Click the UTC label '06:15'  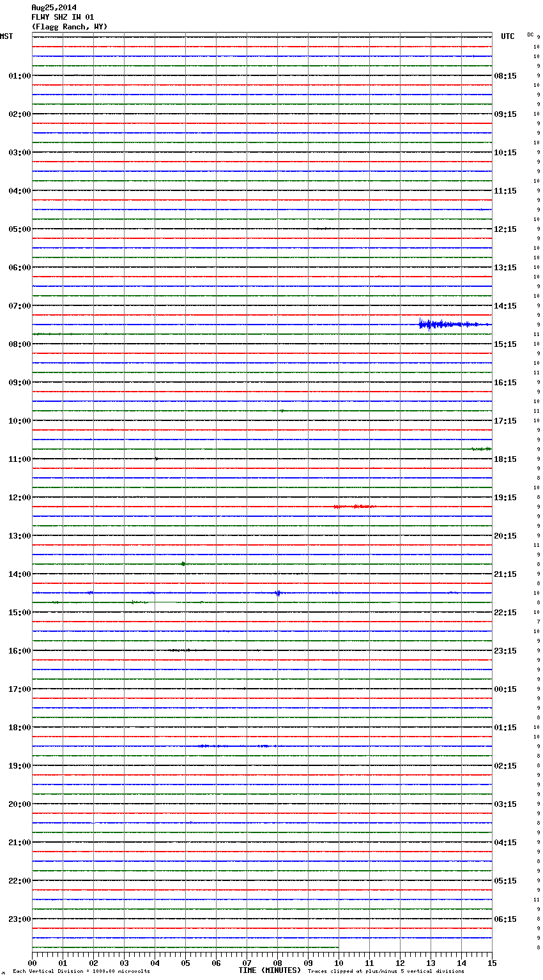(505, 919)
